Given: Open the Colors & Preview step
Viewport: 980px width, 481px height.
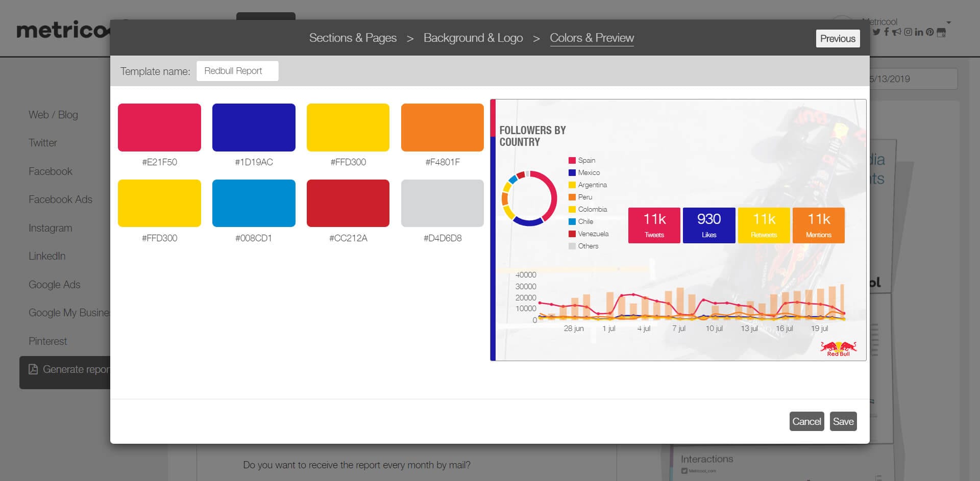Looking at the screenshot, I should coord(592,38).
